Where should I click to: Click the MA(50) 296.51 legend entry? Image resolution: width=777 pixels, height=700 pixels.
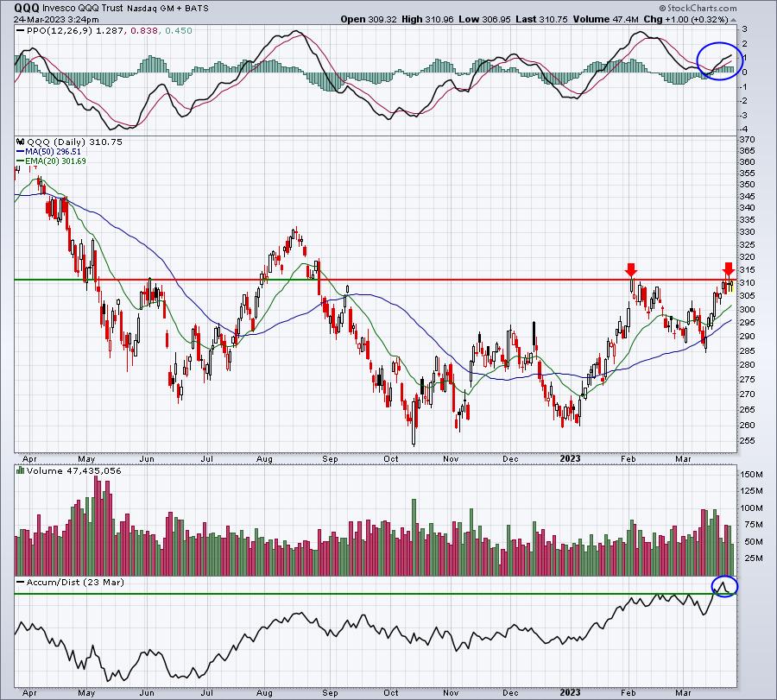click(x=53, y=152)
